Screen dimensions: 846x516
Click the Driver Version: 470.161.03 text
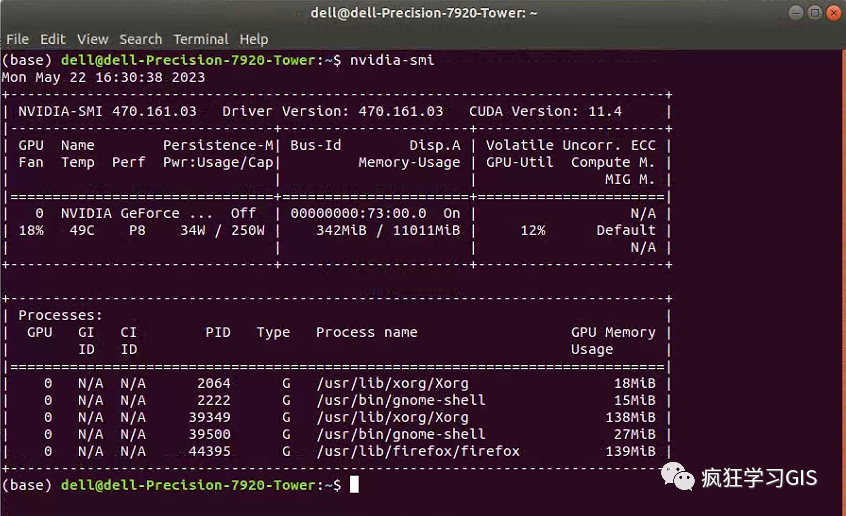(332, 111)
